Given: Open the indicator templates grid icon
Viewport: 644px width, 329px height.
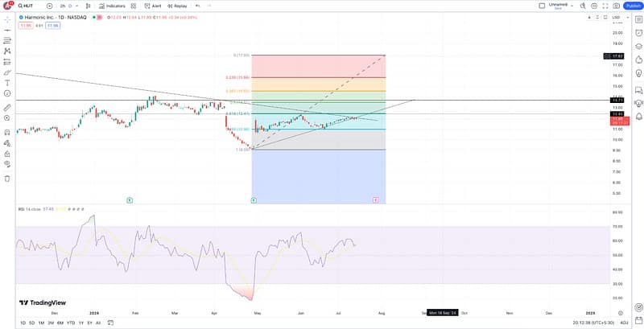Looking at the screenshot, I should tap(134, 6).
